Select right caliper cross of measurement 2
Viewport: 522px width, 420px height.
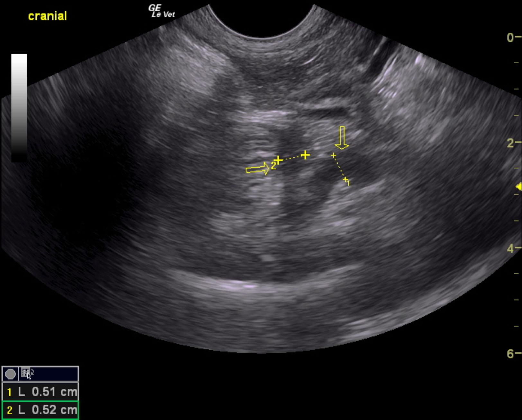pyautogui.click(x=305, y=155)
